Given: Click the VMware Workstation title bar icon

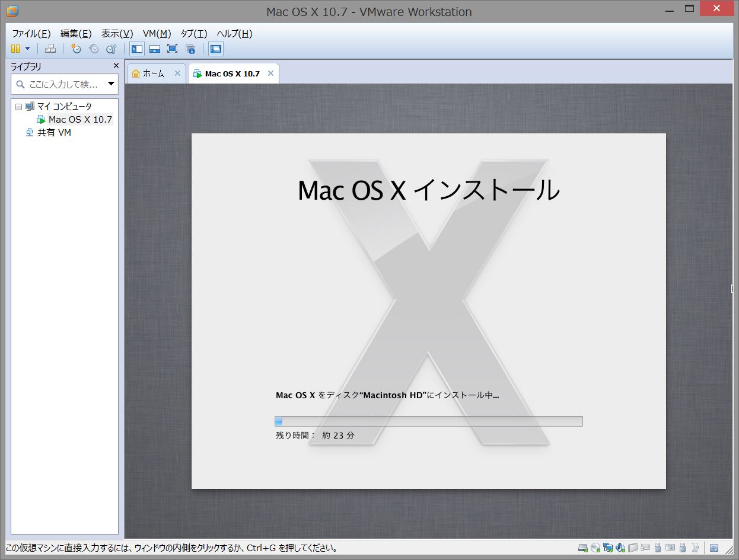Looking at the screenshot, I should coord(12,11).
